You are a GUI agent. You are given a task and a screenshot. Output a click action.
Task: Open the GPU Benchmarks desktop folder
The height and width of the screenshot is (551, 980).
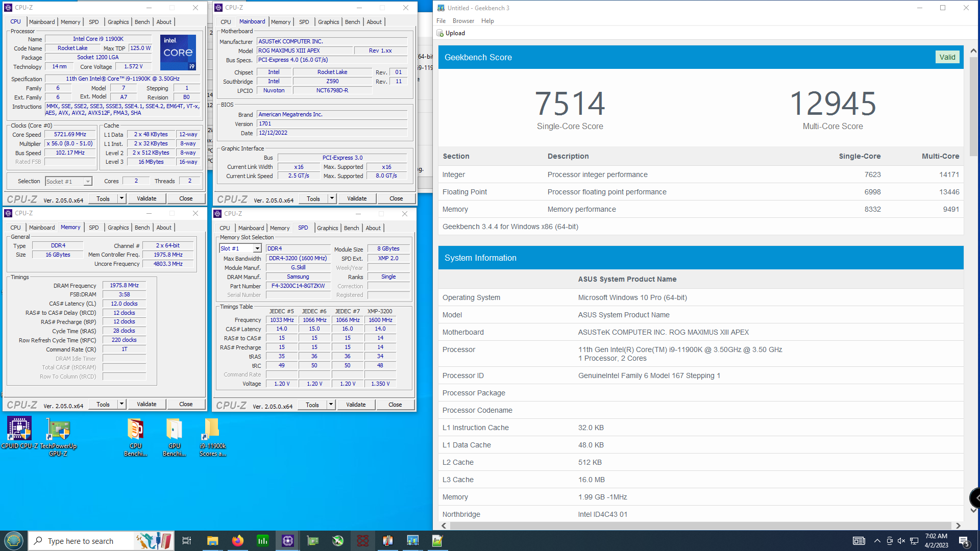[x=174, y=436]
